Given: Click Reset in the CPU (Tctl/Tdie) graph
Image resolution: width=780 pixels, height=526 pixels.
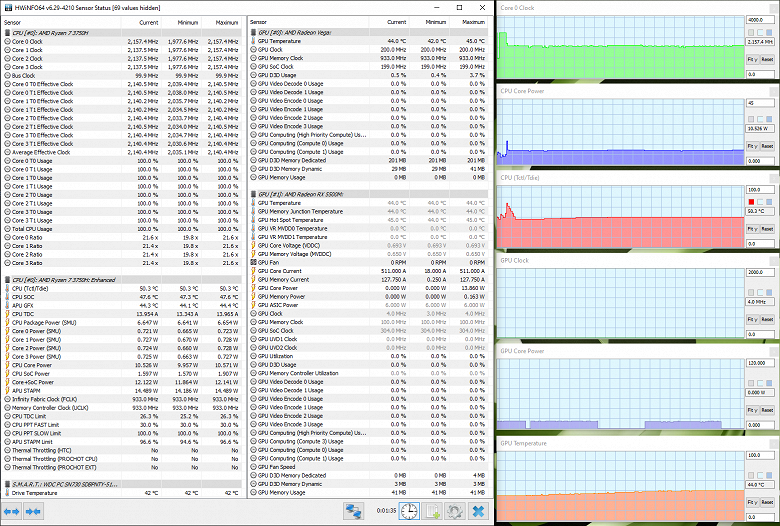Looking at the screenshot, I should tap(767, 229).
